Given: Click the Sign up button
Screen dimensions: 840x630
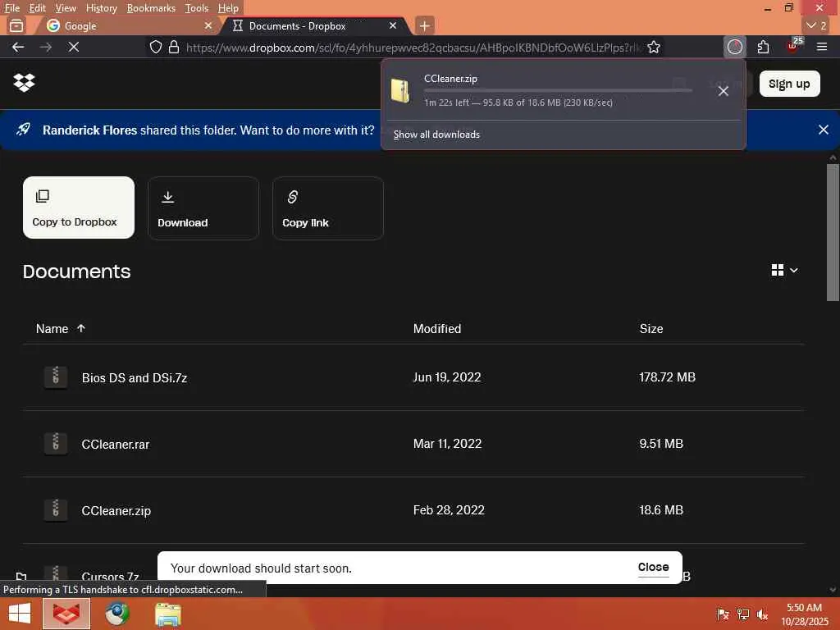Looking at the screenshot, I should click(789, 84).
